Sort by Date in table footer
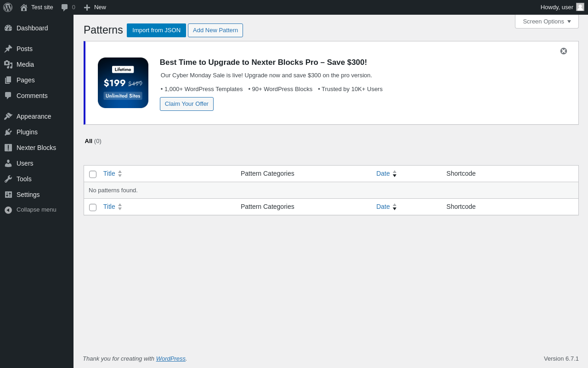Viewport: 588px width, 368px height. click(x=383, y=207)
